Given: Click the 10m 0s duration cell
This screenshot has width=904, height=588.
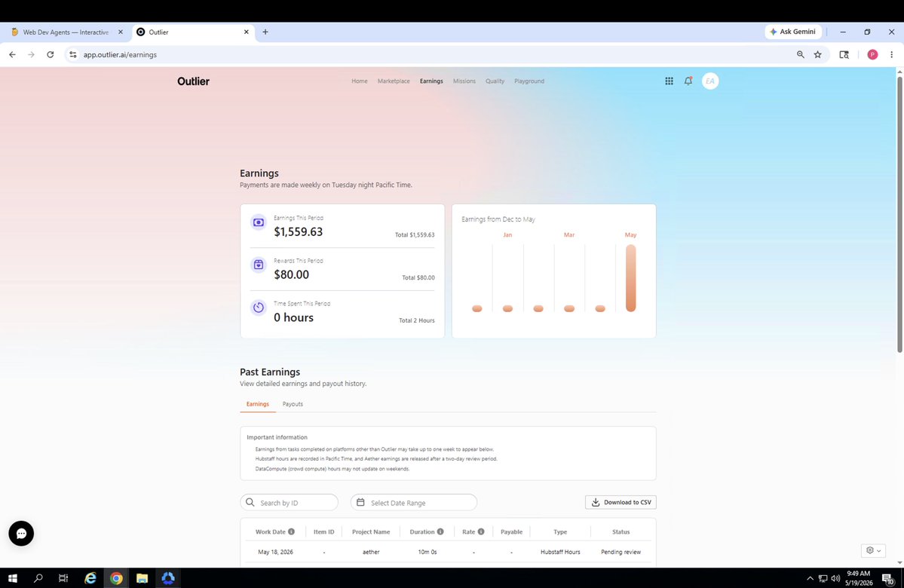Looking at the screenshot, I should [x=427, y=552].
